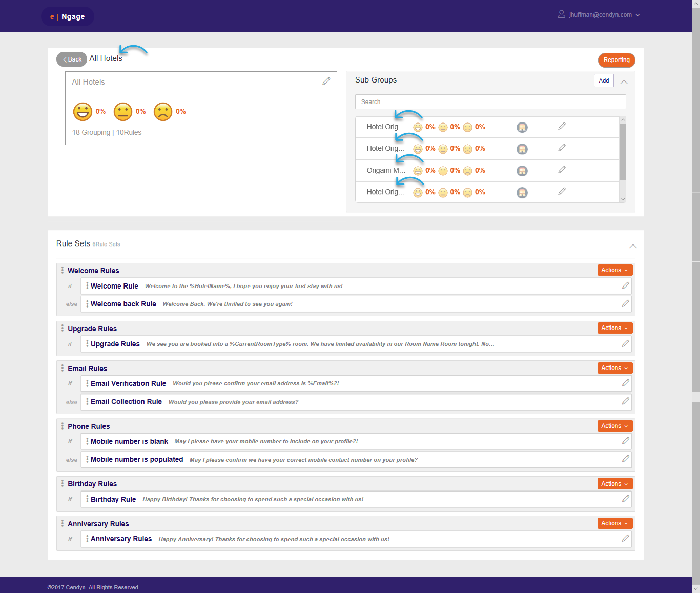700x593 pixels.
Task: Open Actions dropdown for Email Rules
Action: (x=615, y=368)
